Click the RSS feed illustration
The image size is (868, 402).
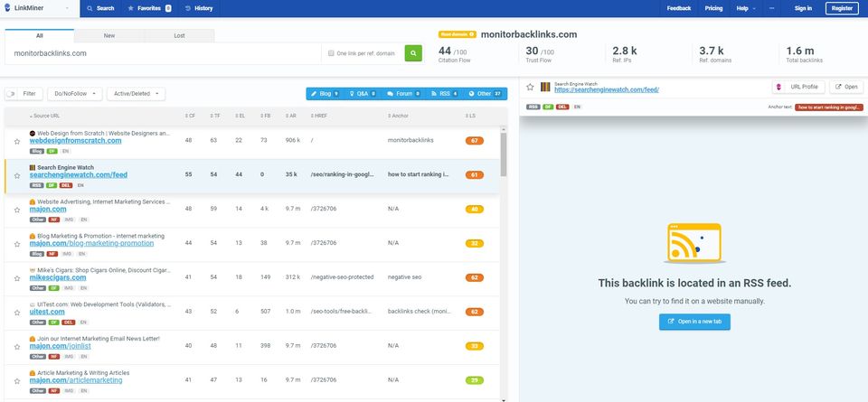click(x=694, y=243)
